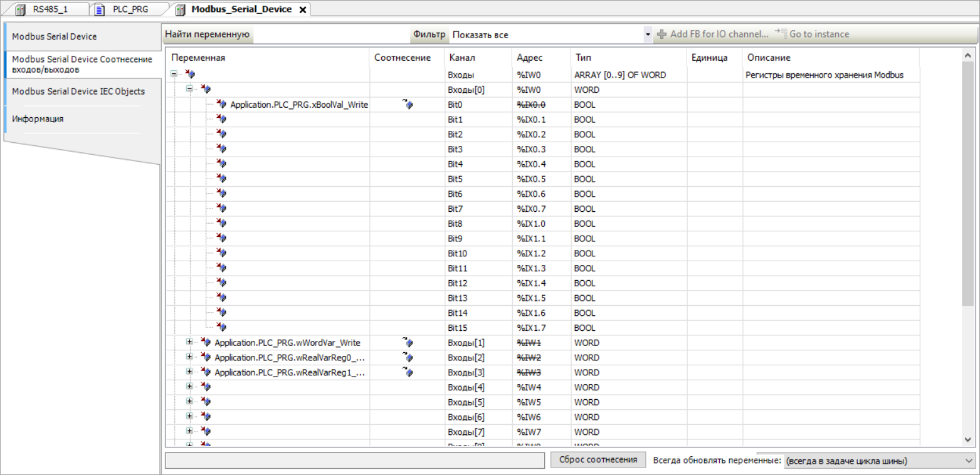Click the Modbus_Serial_Device tab close icon
Image resolution: width=980 pixels, height=475 pixels.
pyautogui.click(x=302, y=10)
